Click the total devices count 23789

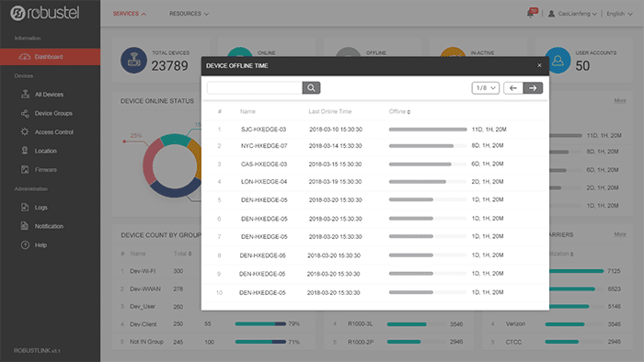(x=169, y=65)
